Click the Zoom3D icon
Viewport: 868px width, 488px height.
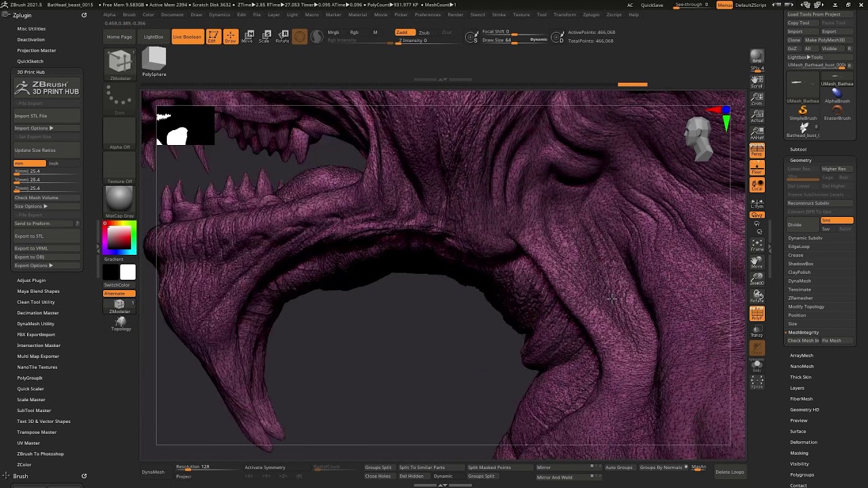pos(757,279)
